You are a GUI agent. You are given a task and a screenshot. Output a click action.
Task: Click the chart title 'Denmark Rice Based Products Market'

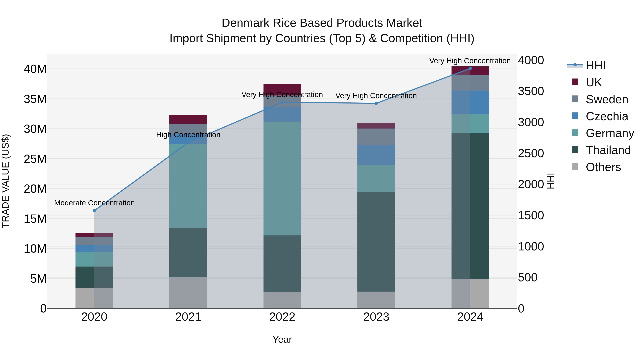pos(322,23)
